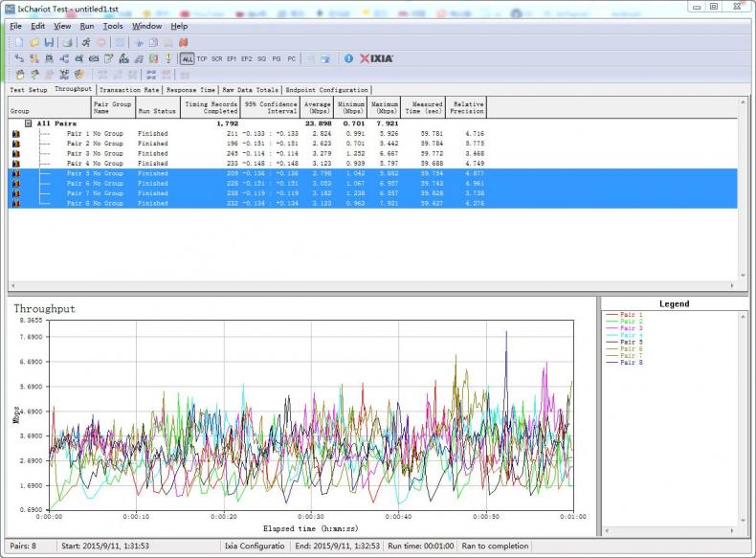Toggle the SCR filter button

pyautogui.click(x=217, y=58)
